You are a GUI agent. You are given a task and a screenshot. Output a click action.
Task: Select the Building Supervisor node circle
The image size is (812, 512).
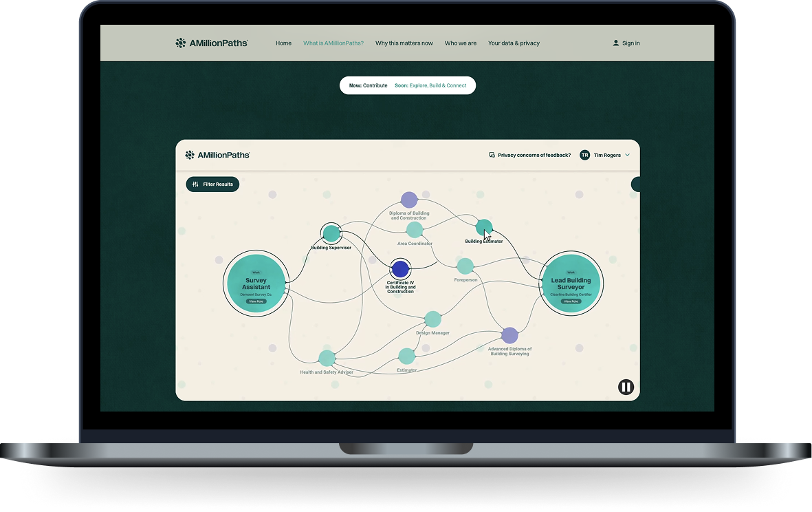(x=331, y=233)
